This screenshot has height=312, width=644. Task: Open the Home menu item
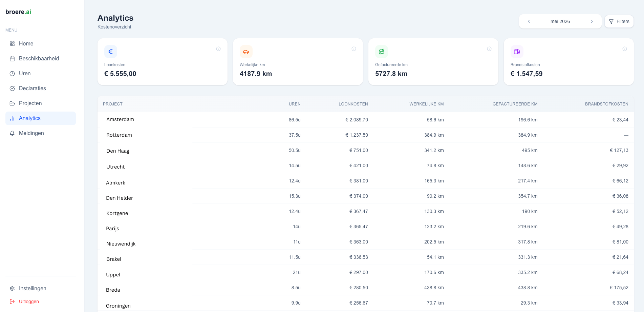(x=41, y=44)
